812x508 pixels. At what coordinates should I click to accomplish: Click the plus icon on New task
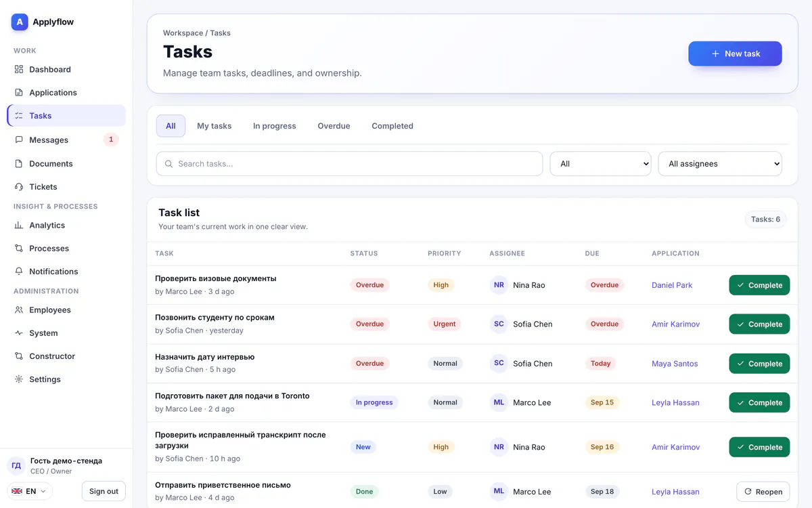715,54
